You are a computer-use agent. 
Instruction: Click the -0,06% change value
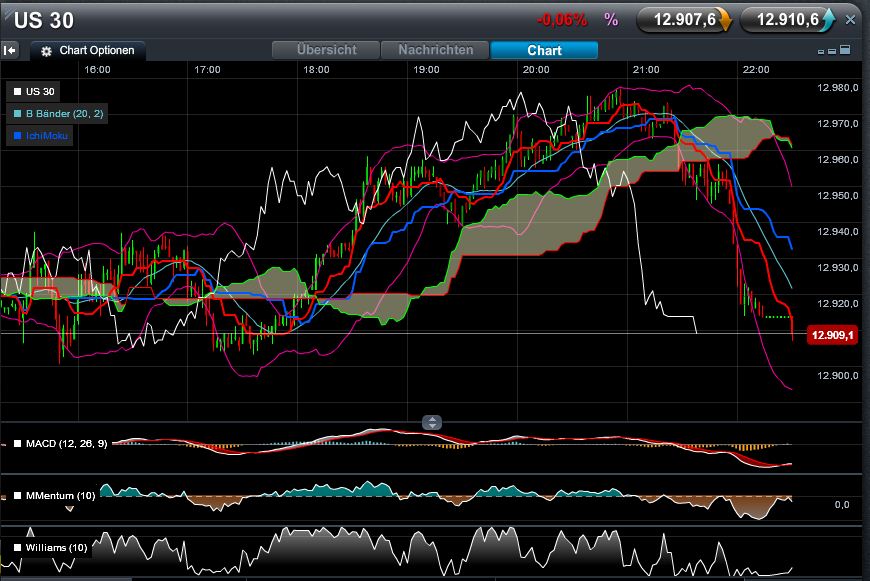point(562,20)
